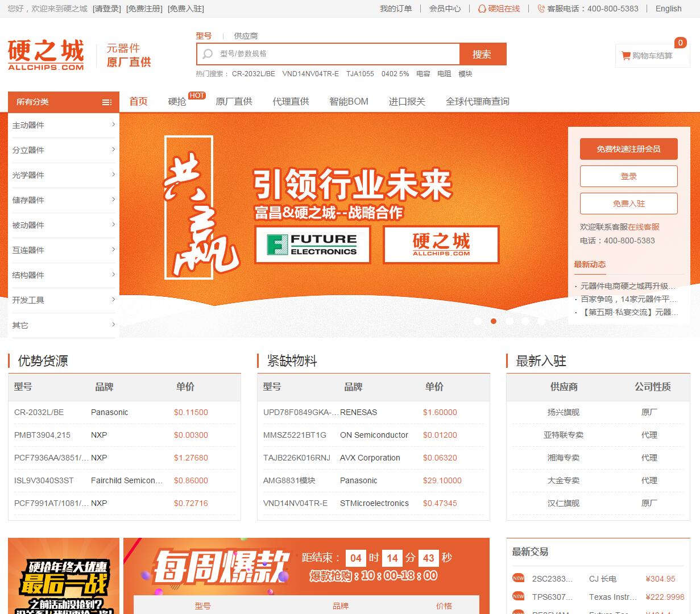Select the third banner carousel dot
Screen dimensions: 700x614
(x=510, y=321)
